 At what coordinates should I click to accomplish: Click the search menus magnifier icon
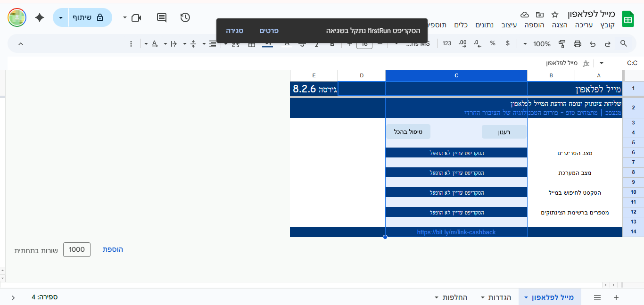(x=623, y=44)
